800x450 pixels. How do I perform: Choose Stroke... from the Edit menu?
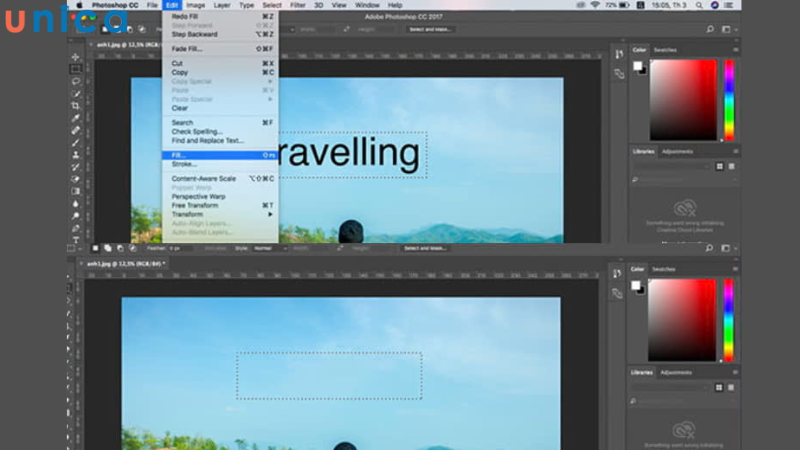point(220,164)
